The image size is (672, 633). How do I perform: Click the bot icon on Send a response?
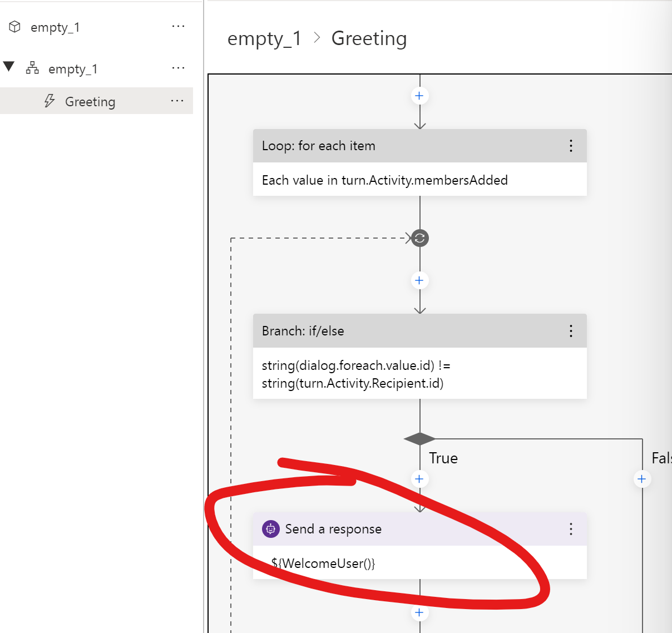point(270,529)
